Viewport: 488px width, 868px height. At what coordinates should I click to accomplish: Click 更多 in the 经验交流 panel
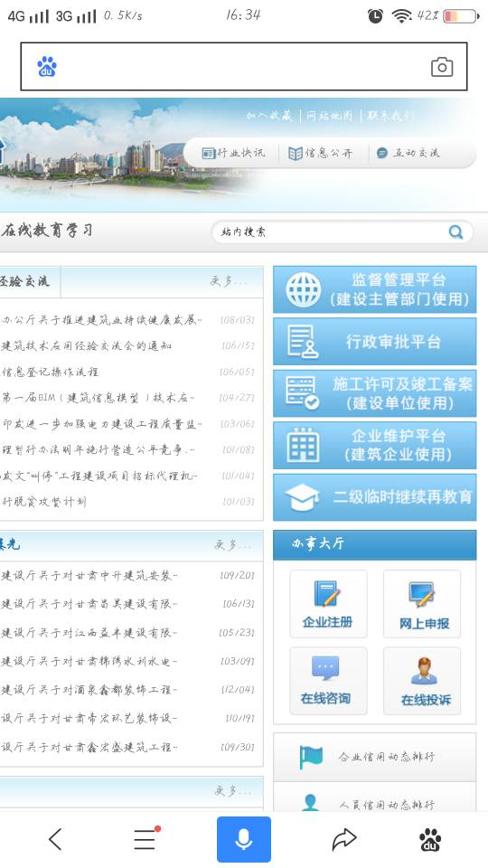coord(229,281)
